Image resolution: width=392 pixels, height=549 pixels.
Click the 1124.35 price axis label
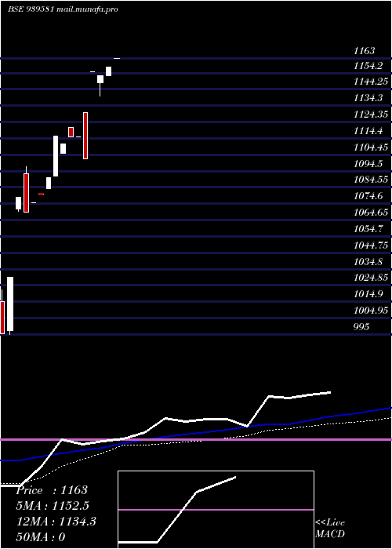point(371,115)
